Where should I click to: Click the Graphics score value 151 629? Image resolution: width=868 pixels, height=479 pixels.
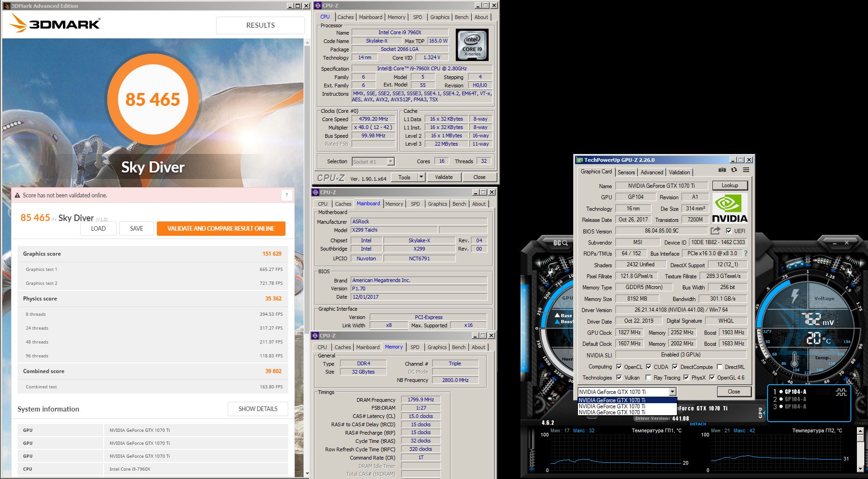click(272, 254)
